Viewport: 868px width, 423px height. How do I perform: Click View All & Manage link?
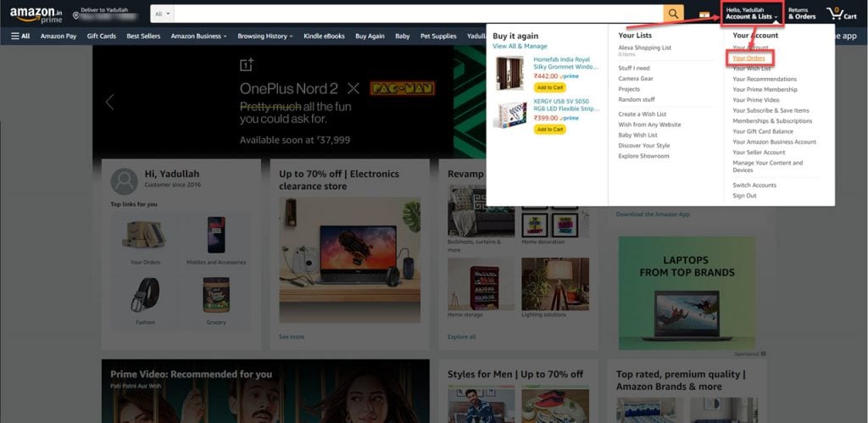pyautogui.click(x=520, y=47)
